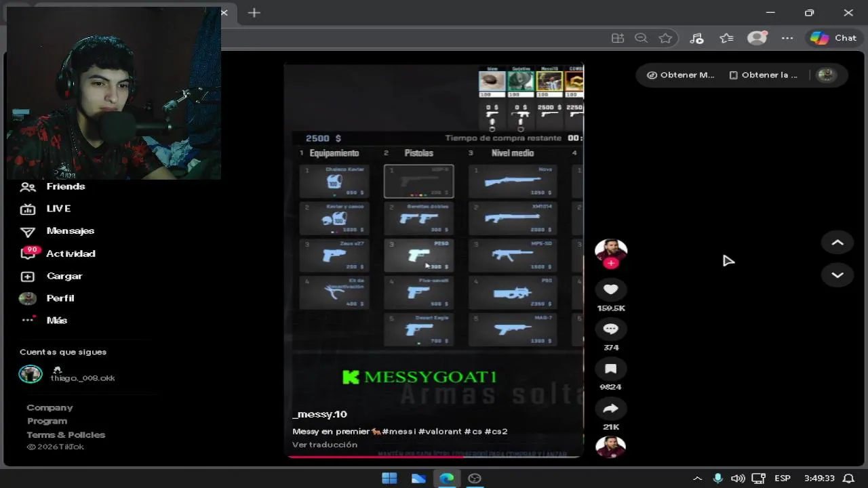Go to next video with down chevron

pos(837,275)
